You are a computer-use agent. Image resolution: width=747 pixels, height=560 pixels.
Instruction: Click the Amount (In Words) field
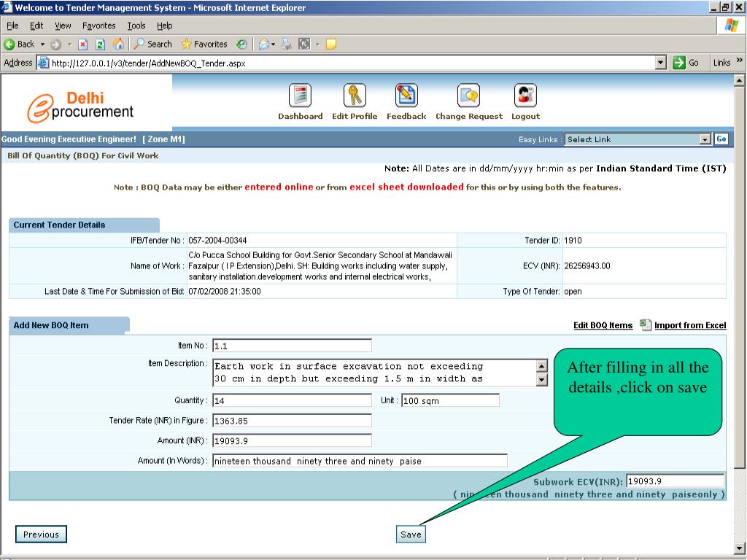tap(360, 461)
